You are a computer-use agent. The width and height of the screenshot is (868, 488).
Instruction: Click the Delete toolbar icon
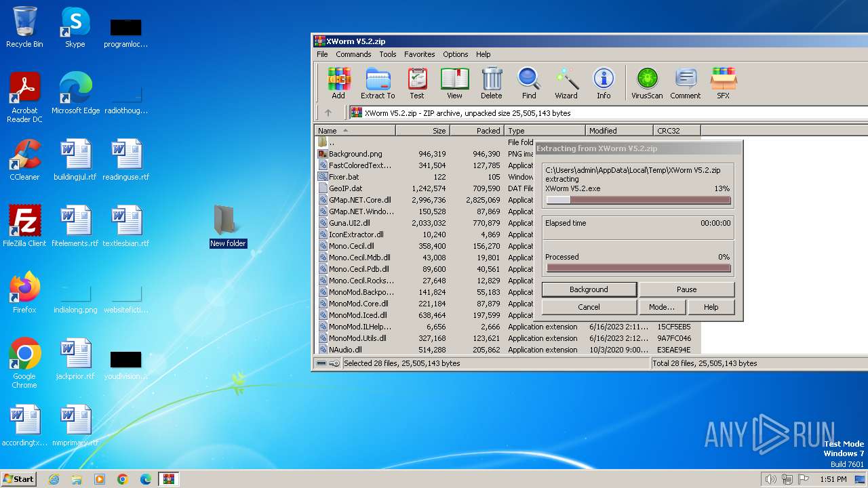tap(492, 83)
